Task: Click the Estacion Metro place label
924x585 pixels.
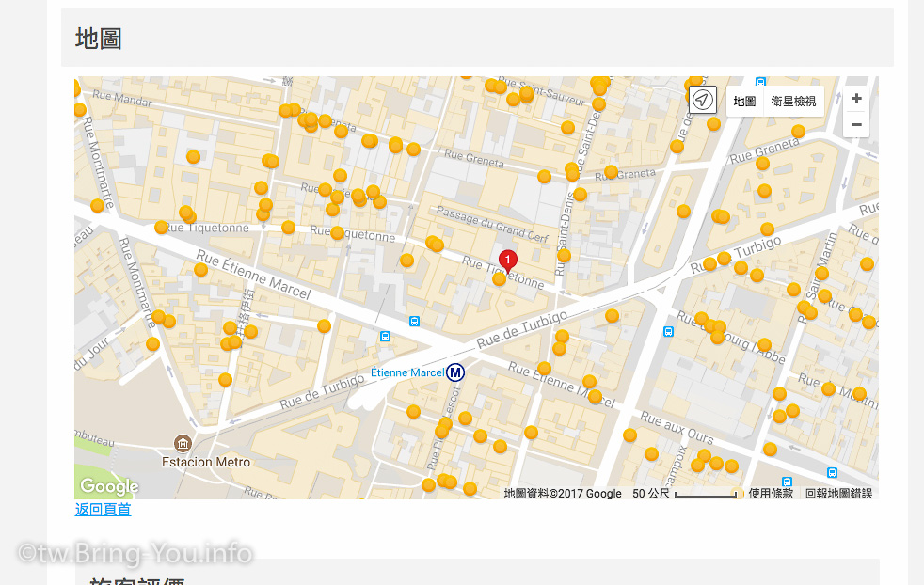Action: [x=206, y=462]
